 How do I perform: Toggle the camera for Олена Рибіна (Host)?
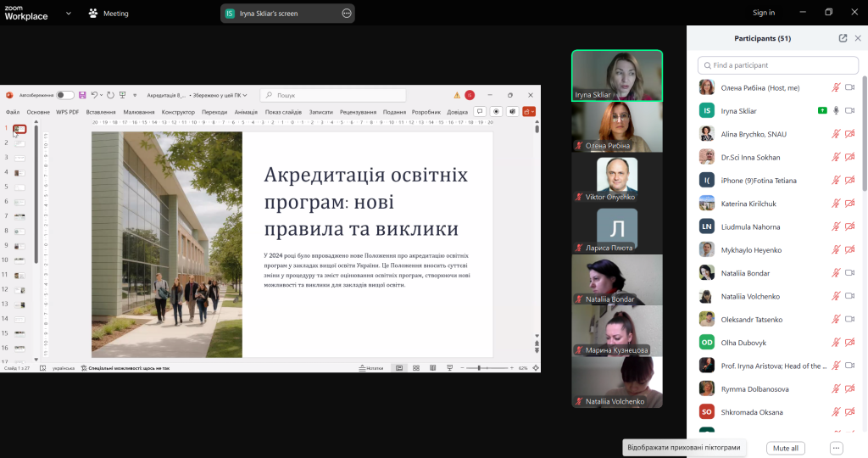point(849,87)
